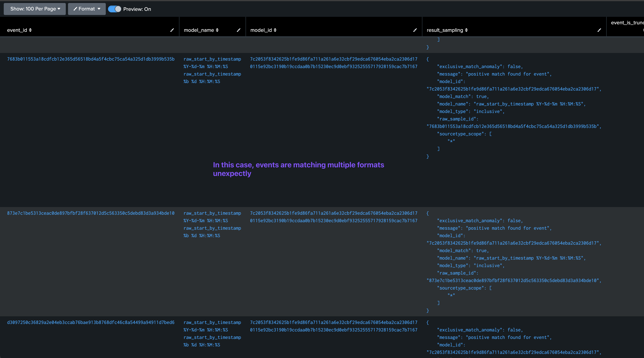
Task: Click first row model_id starting 0115e92bc
Action: pos(334,67)
